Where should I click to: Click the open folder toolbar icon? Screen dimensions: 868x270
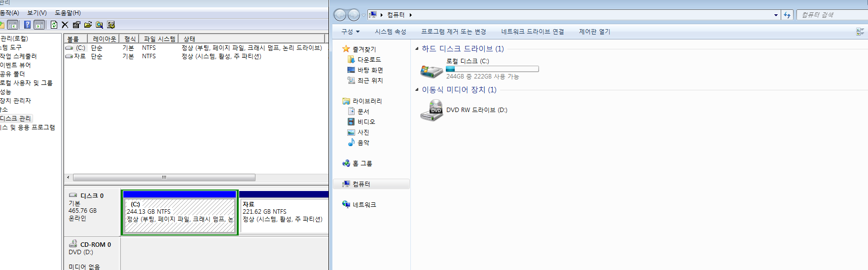pos(88,25)
